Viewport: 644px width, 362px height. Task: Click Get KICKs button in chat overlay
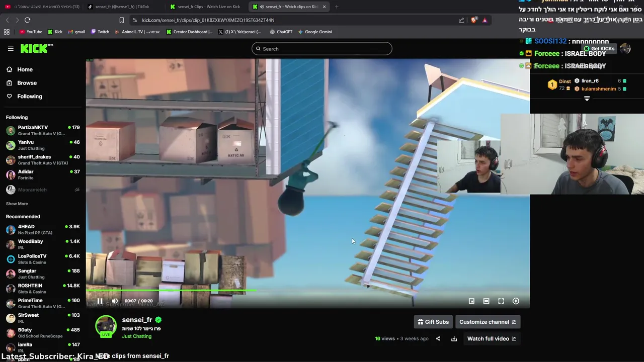click(599, 49)
